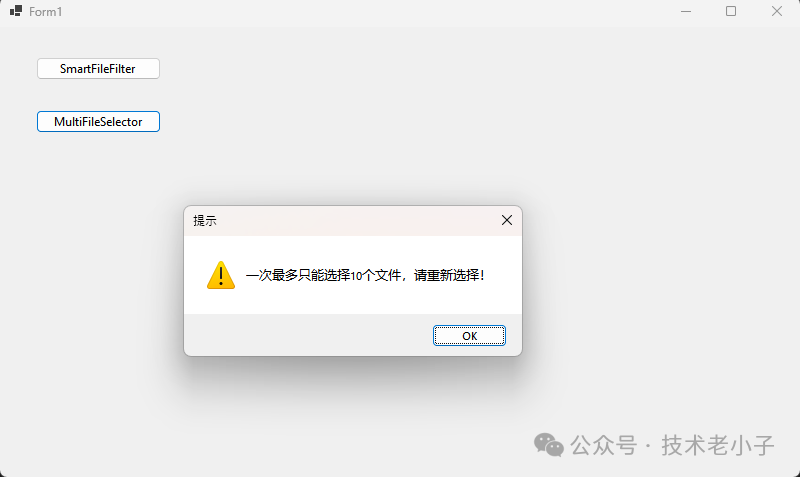
Task: Click the Form1 window title text
Action: (45, 12)
